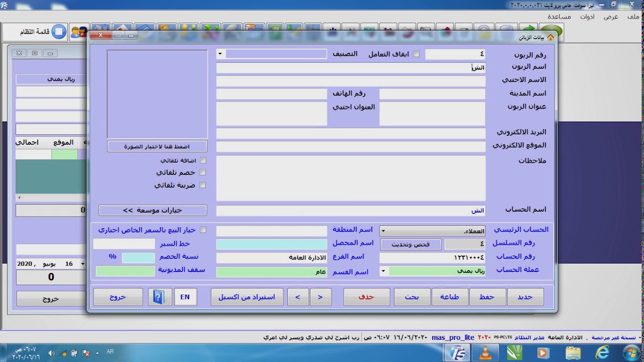Click بحث search button
Screen dimensions: 644x362
412,297
